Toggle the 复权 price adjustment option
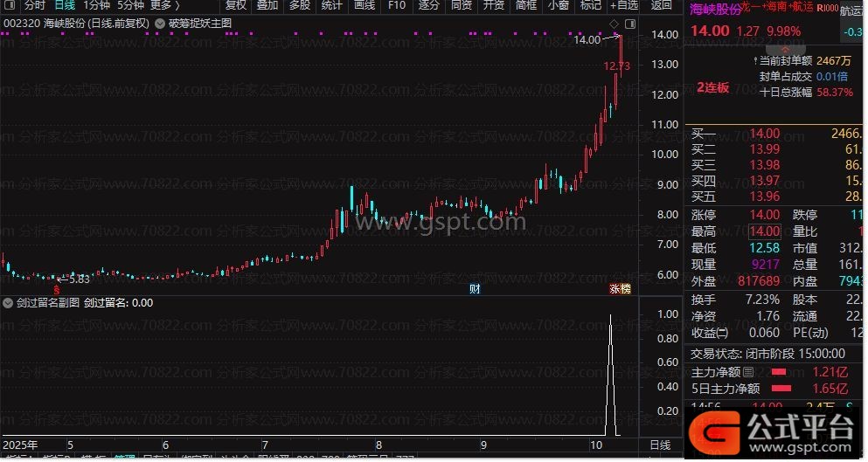This screenshot has width=868, height=462. pos(236,5)
